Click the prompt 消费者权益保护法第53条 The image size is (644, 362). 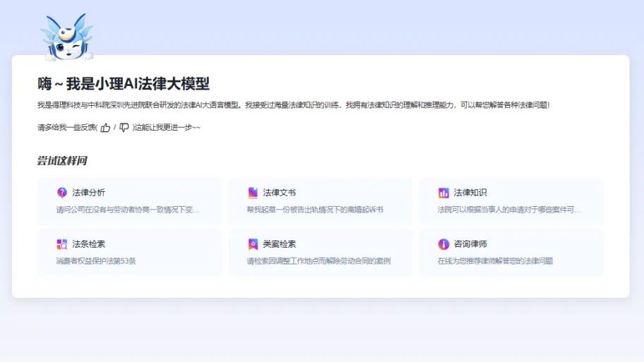(x=96, y=261)
